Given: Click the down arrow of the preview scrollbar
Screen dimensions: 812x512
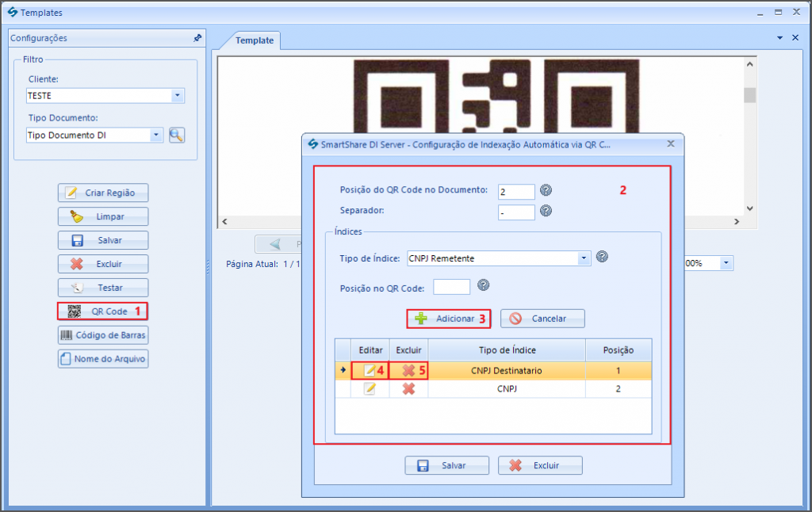Looking at the screenshot, I should pos(750,208).
